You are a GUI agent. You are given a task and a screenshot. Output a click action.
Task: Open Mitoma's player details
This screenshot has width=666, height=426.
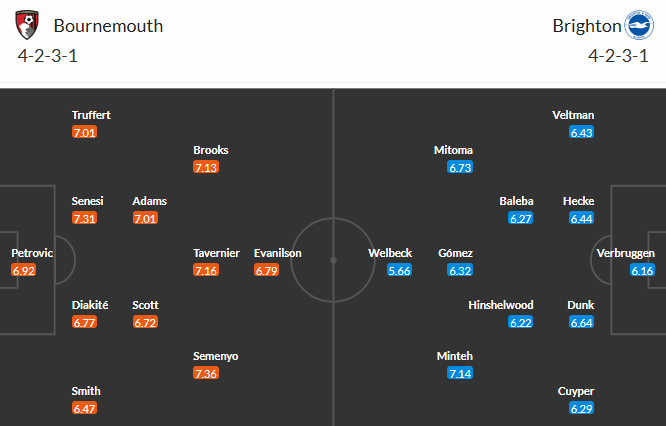tap(453, 150)
